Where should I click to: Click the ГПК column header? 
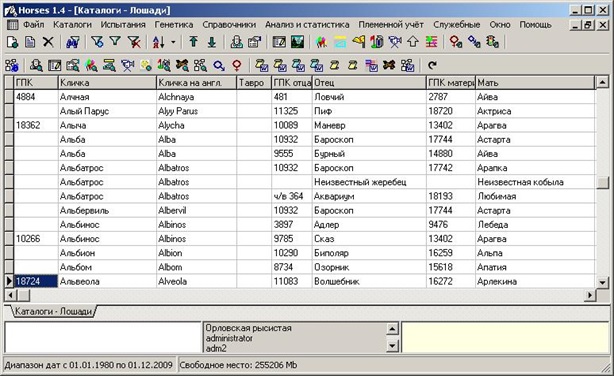(x=36, y=83)
